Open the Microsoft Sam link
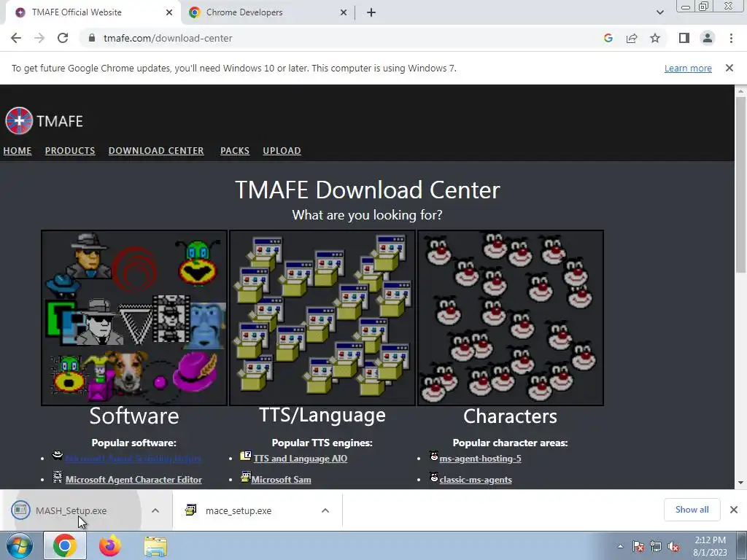 (281, 480)
